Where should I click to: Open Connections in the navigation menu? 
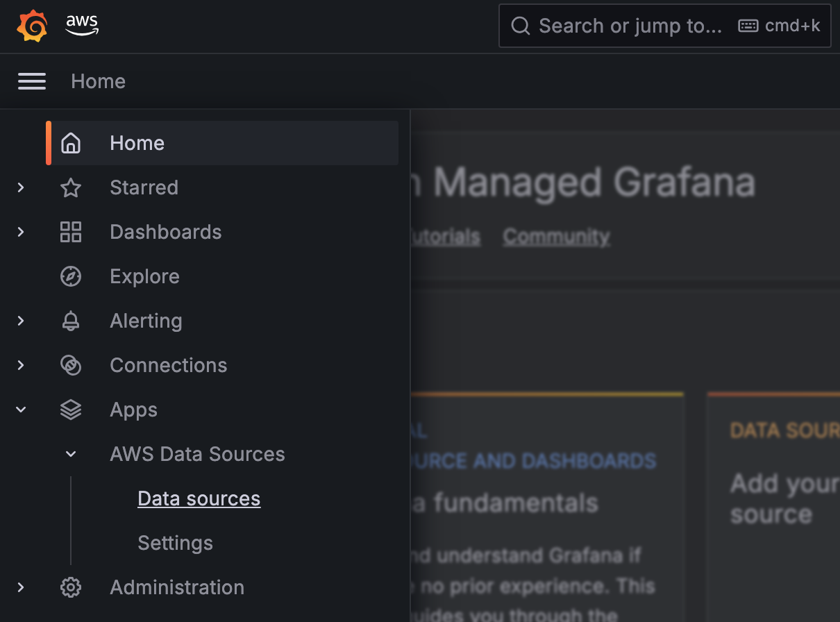169,365
